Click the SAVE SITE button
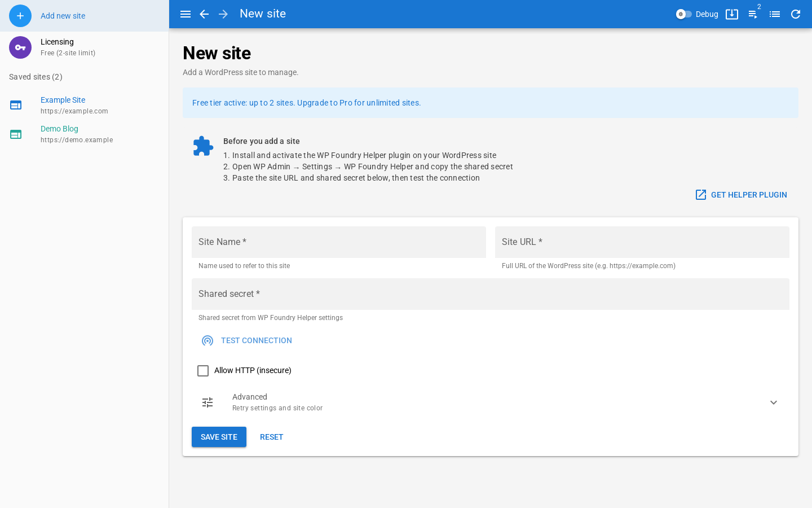 point(219,437)
